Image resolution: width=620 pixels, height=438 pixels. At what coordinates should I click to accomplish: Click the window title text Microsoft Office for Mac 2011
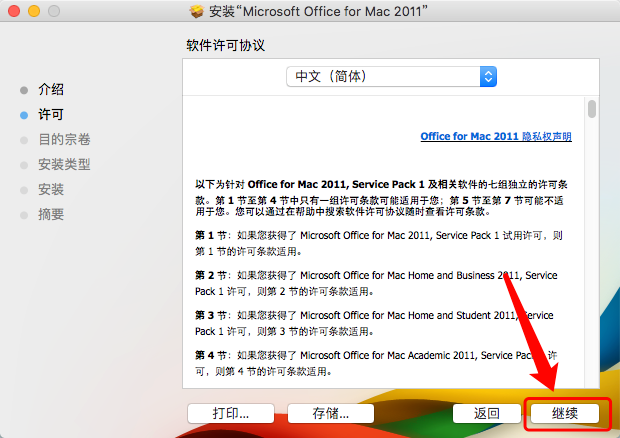pyautogui.click(x=332, y=11)
